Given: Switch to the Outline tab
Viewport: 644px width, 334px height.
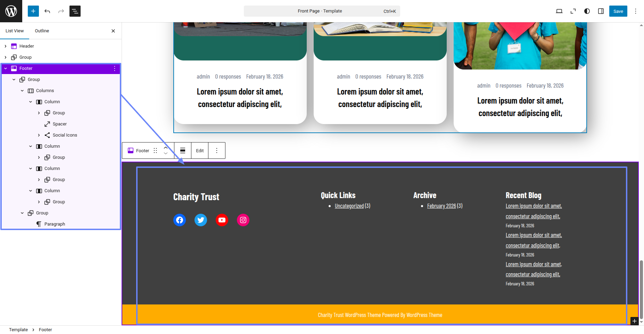Looking at the screenshot, I should [x=42, y=31].
